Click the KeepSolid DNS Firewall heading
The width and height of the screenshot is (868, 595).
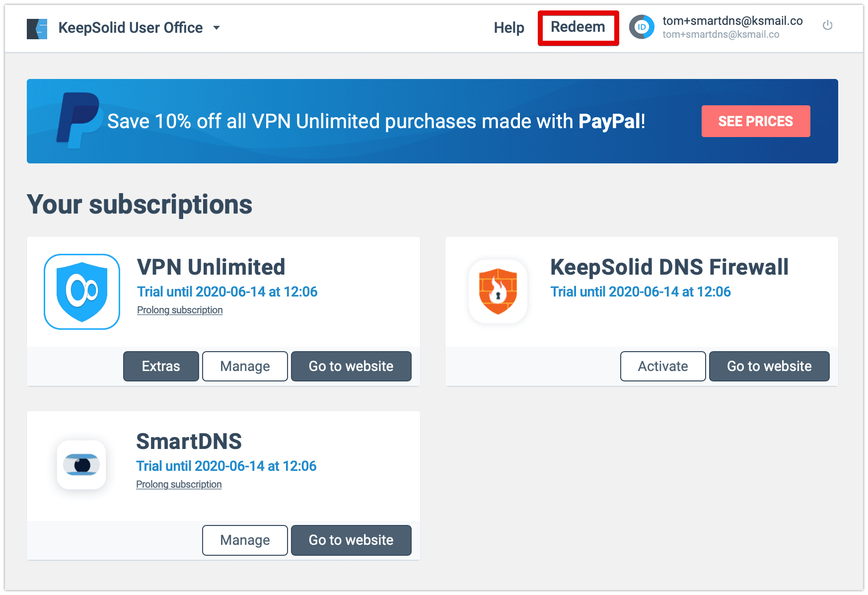(x=669, y=267)
